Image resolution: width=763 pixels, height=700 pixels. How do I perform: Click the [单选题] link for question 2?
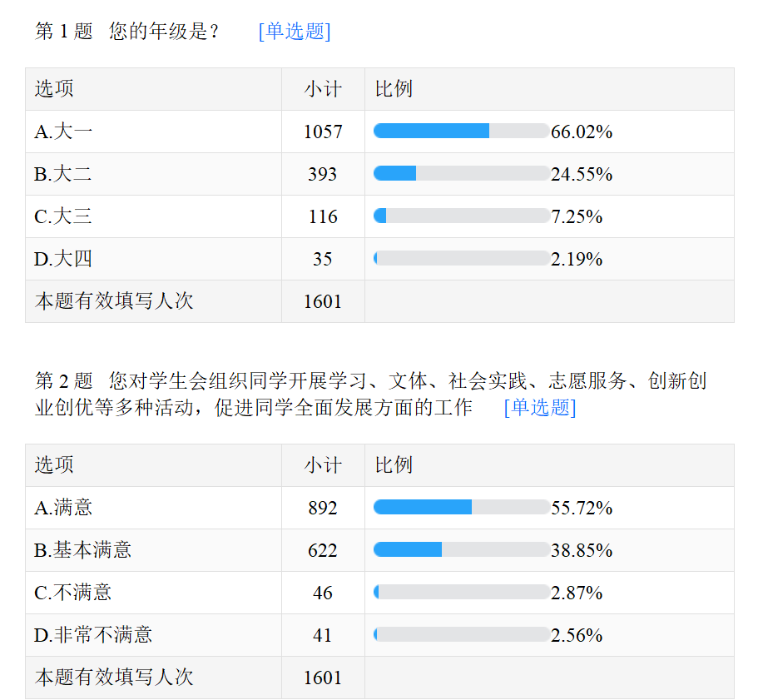click(540, 407)
